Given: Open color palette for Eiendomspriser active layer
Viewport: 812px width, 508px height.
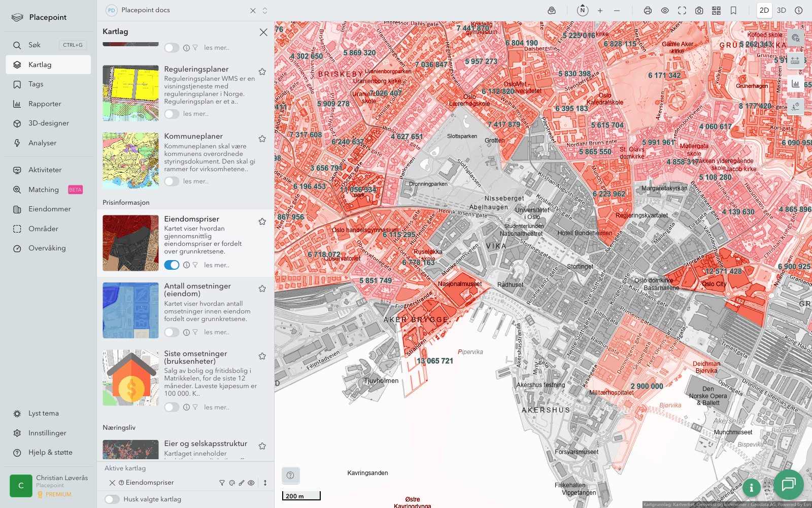Looking at the screenshot, I should [232, 483].
